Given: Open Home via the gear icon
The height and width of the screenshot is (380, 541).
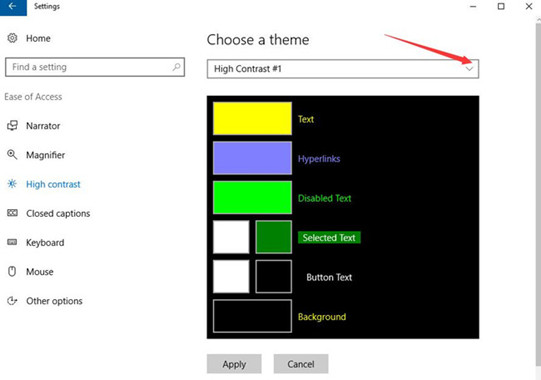Looking at the screenshot, I should click(x=12, y=38).
